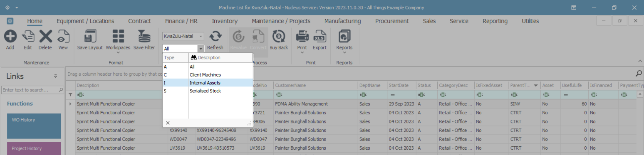The width and height of the screenshot is (644, 155).
Task: Select Internal Assets from the type list
Action: coord(205,83)
